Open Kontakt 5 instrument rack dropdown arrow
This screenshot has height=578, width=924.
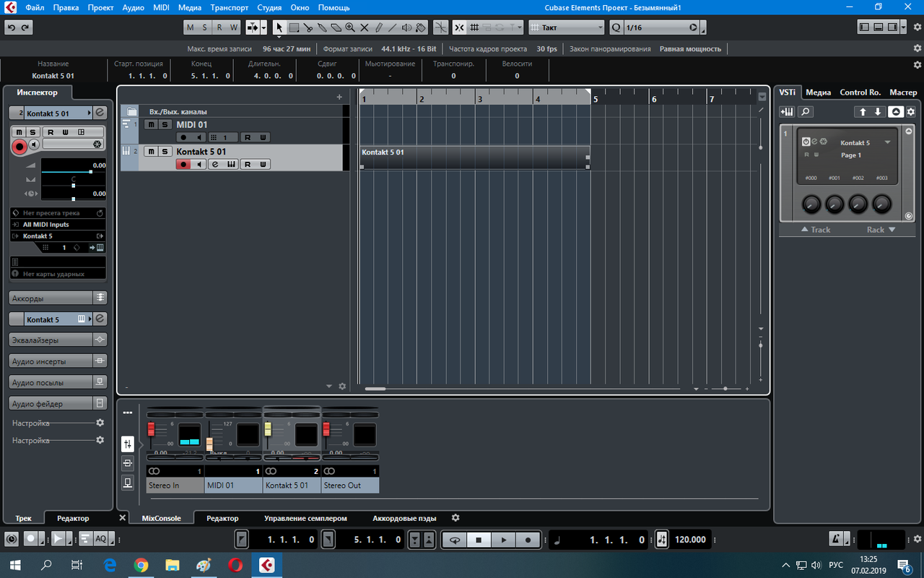click(x=887, y=142)
